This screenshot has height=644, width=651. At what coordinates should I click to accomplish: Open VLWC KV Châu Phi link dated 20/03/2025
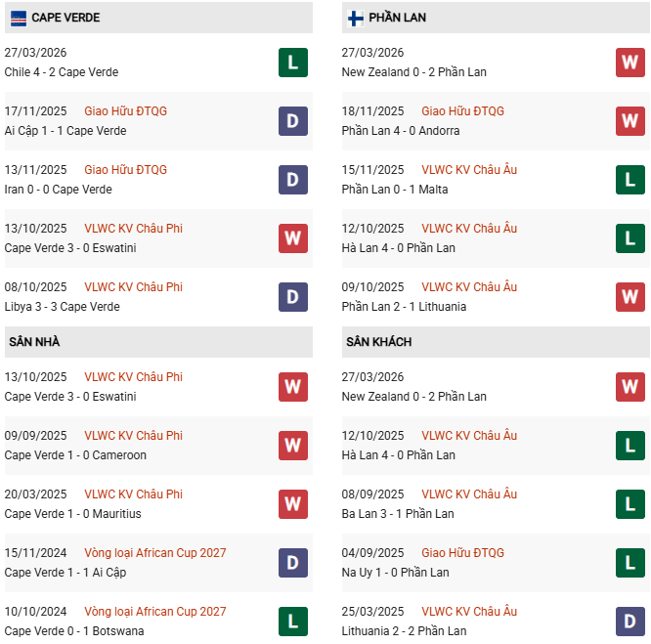click(133, 494)
